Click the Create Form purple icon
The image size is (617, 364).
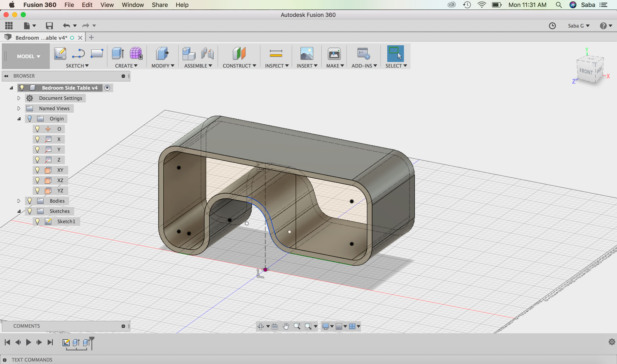click(136, 53)
